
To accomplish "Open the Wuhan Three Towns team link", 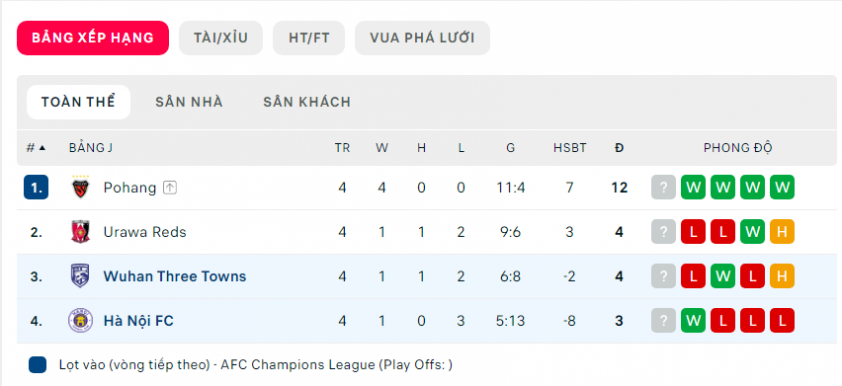I will coord(175,276).
